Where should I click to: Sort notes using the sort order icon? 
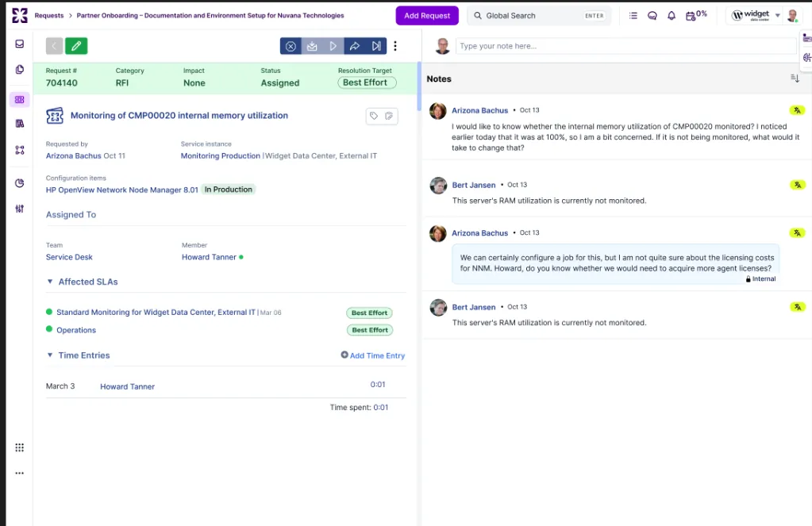pos(795,79)
